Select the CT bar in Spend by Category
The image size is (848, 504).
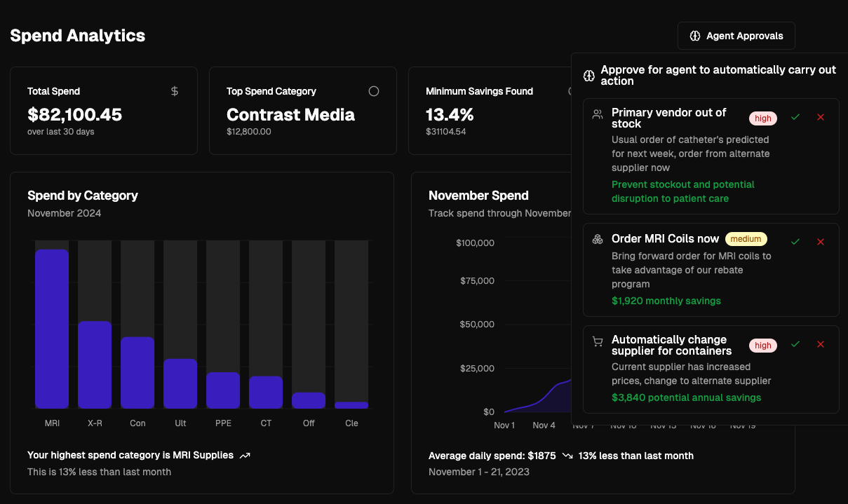click(266, 393)
